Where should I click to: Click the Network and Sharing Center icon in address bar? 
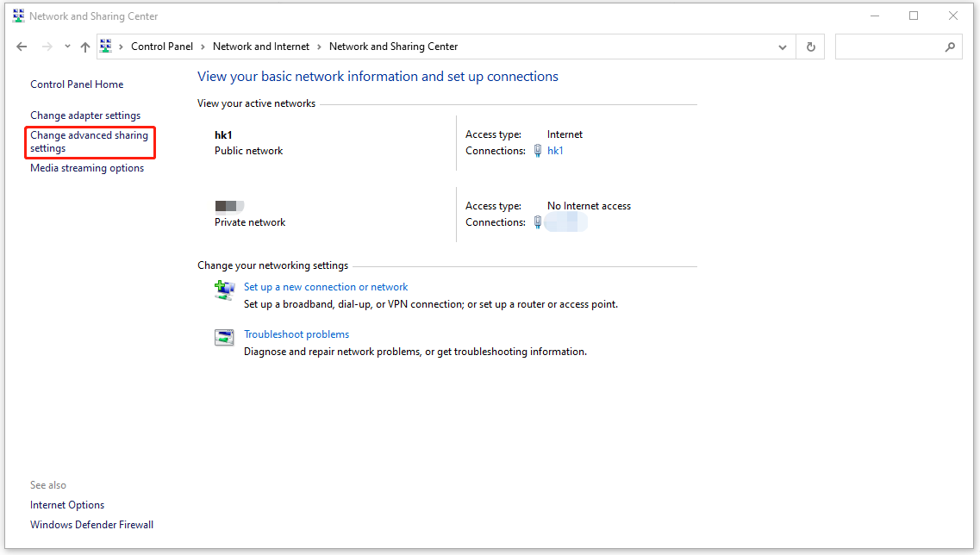105,46
